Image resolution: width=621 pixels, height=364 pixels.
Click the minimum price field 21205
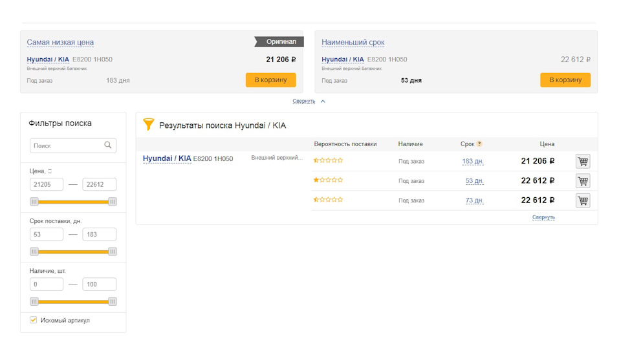coord(47,184)
